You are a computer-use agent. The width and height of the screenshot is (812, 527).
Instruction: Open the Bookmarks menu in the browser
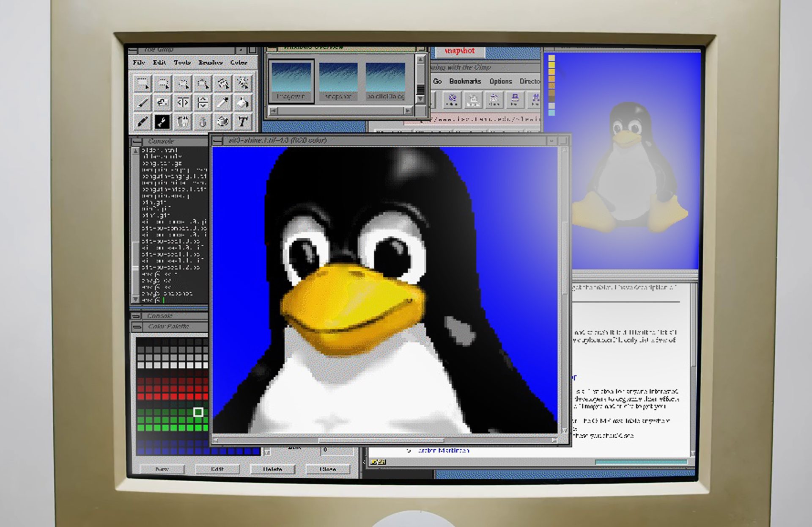click(465, 81)
